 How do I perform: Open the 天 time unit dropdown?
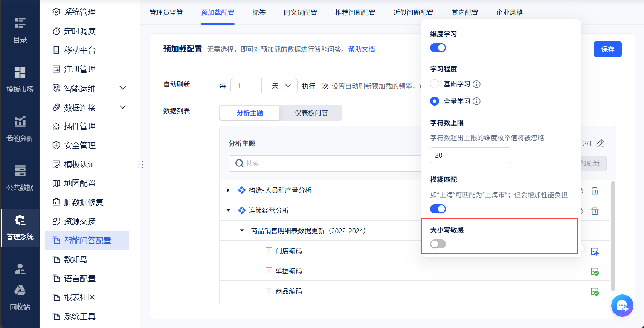pyautogui.click(x=281, y=86)
